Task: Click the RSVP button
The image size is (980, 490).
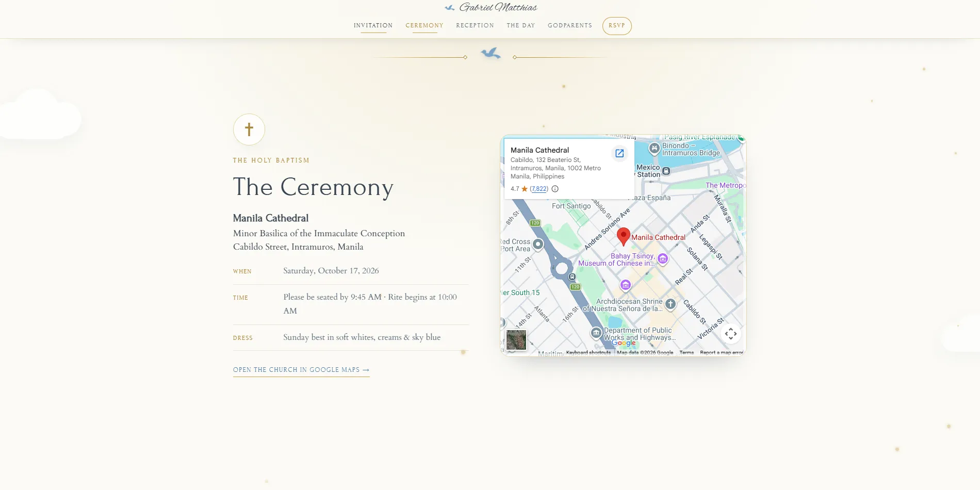Action: coord(617,26)
